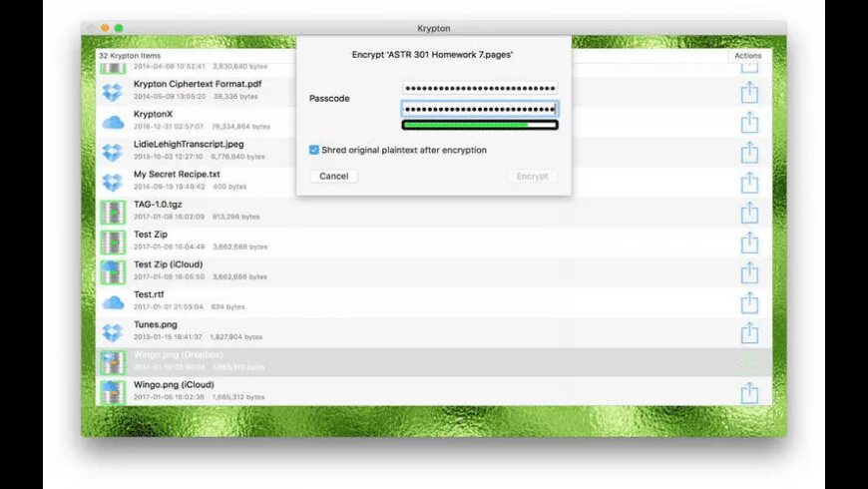Image resolution: width=868 pixels, height=489 pixels.
Task: Click iCloud icon of Test.rtf
Action: [113, 302]
